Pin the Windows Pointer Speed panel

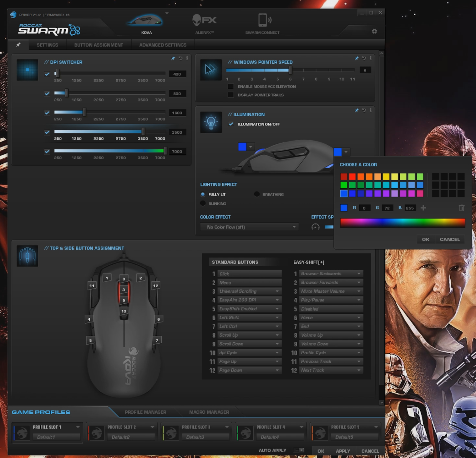point(357,58)
